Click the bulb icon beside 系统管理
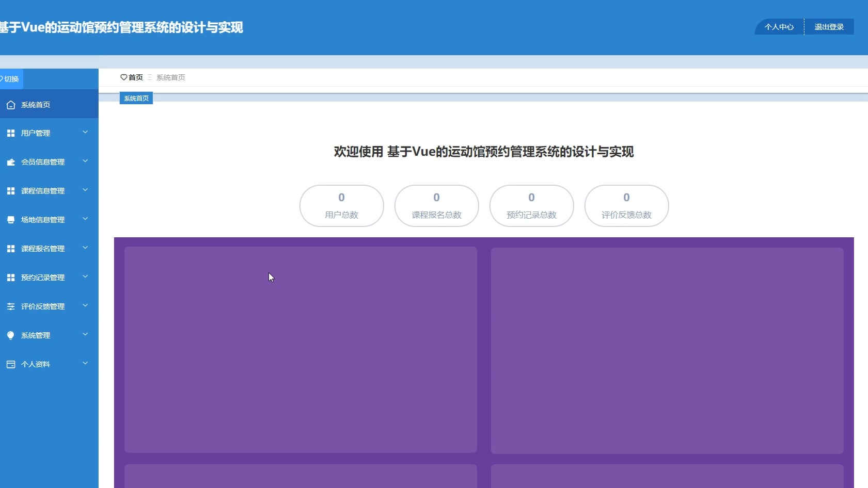 11,335
